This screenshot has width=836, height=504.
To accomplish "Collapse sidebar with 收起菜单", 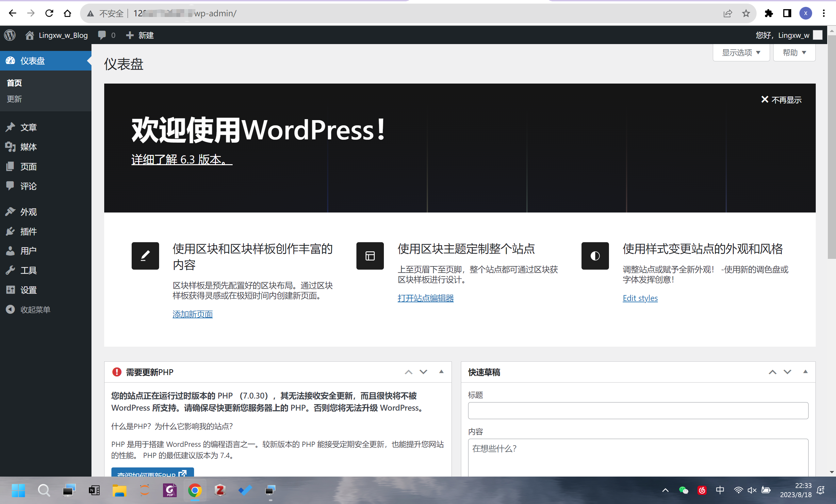I will (x=45, y=309).
